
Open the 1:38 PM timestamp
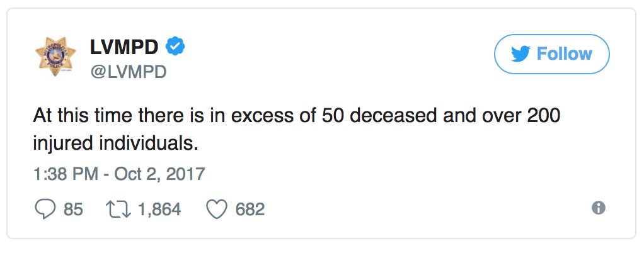[x=65, y=173]
